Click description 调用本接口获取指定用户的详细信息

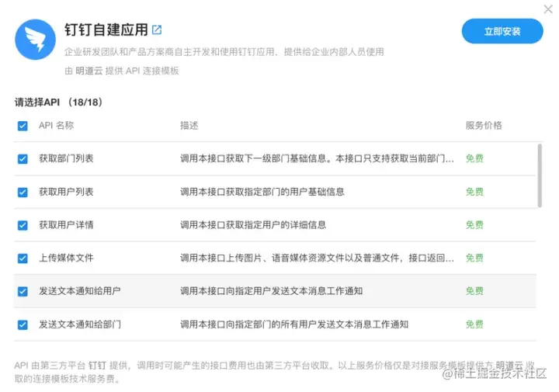pyautogui.click(x=253, y=225)
